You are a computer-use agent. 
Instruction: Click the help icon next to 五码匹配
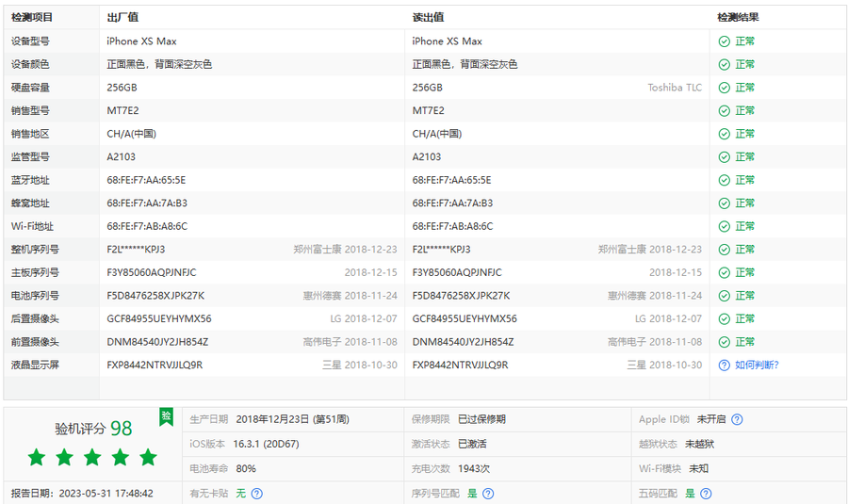[x=706, y=493]
